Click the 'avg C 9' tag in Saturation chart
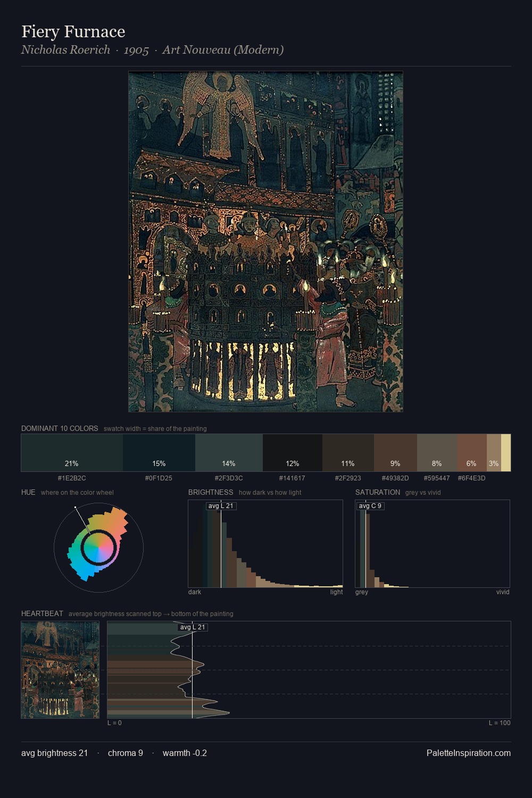Image resolution: width=532 pixels, height=798 pixels. [x=370, y=506]
